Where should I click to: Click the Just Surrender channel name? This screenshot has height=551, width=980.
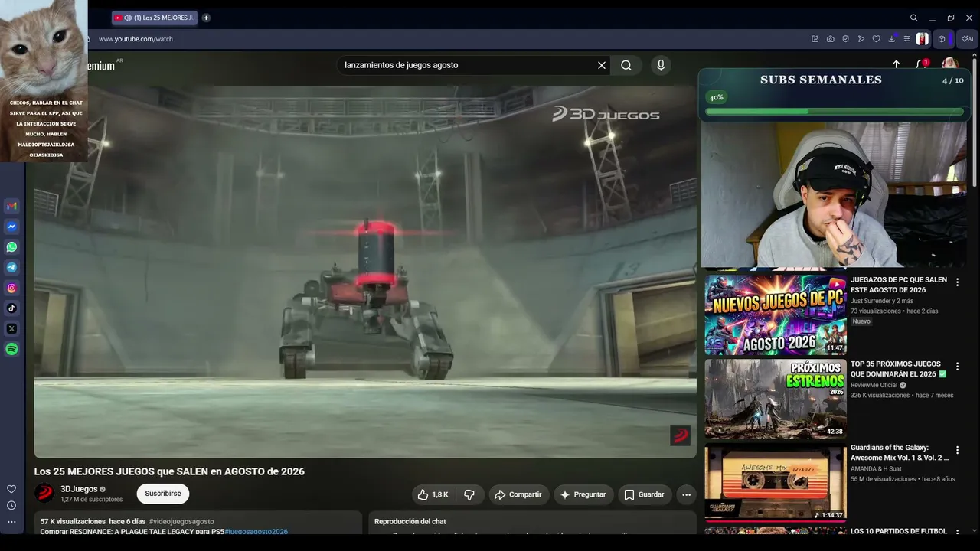882,301
